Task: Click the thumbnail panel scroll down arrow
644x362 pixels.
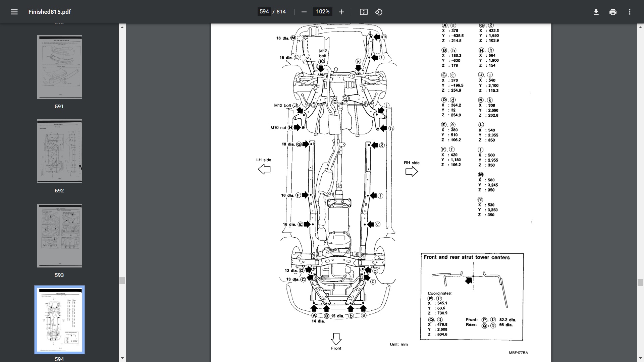Action: point(122,358)
